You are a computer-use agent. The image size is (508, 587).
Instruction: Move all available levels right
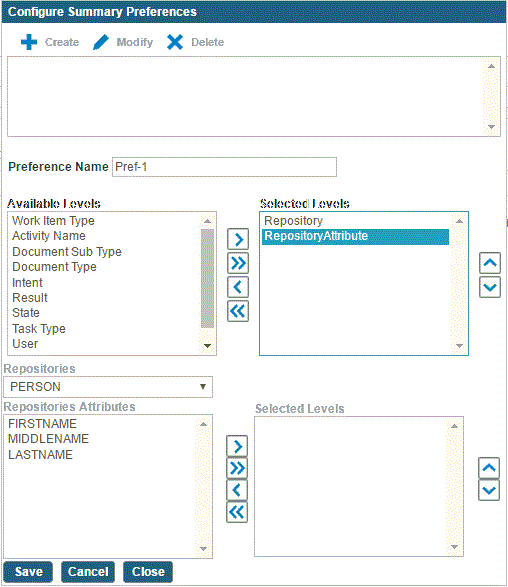pos(238,263)
